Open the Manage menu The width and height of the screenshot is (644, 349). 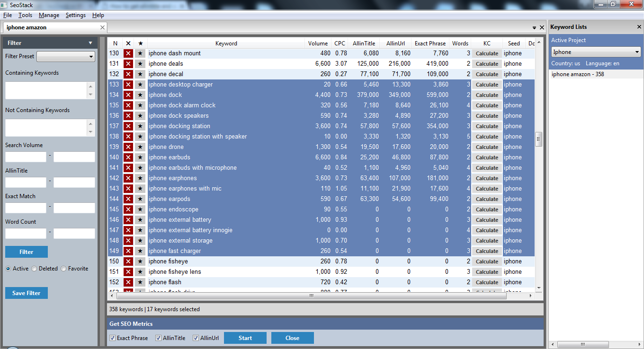pos(49,15)
